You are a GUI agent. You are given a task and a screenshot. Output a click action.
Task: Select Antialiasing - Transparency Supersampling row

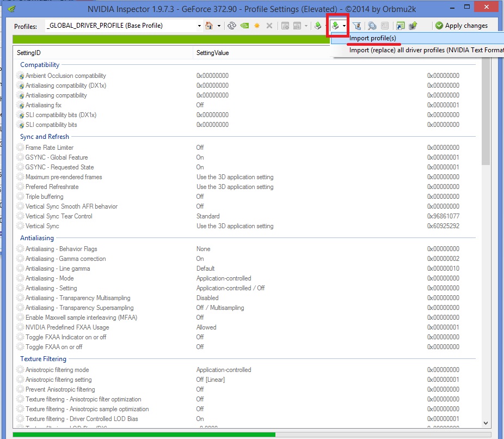point(247,308)
